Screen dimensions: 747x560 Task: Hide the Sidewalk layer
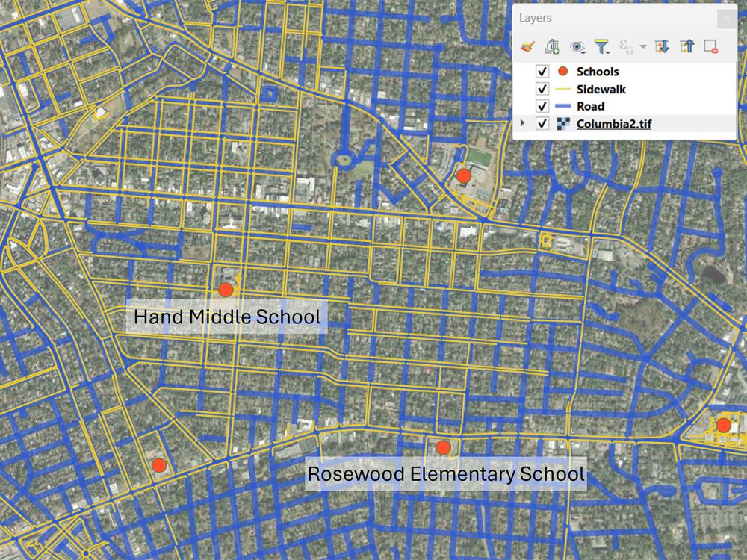[542, 89]
